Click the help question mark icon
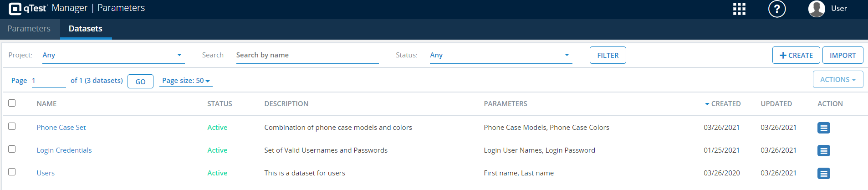 pyautogui.click(x=777, y=9)
